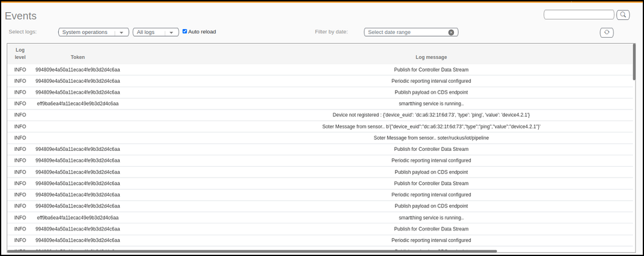Select the 'soter/ruckus/iot/pipeline' log message
This screenshot has width=644, height=256.
(431, 138)
